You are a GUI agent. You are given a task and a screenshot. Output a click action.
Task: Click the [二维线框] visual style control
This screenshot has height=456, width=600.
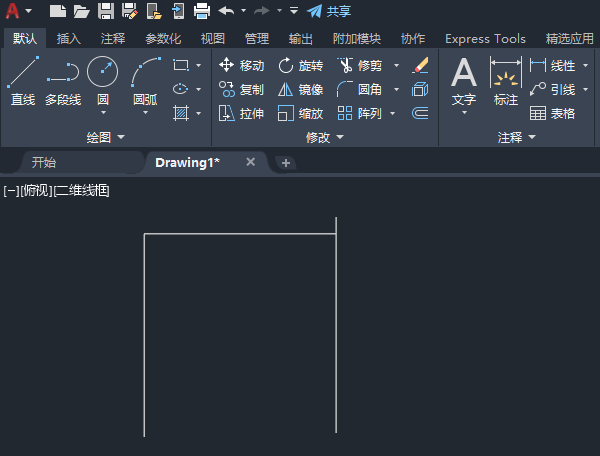(82, 190)
